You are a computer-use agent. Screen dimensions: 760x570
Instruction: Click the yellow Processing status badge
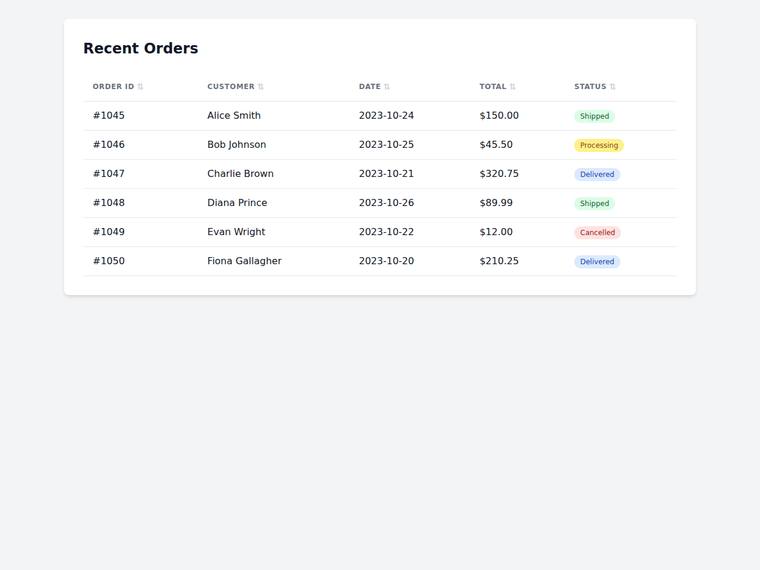(x=599, y=145)
